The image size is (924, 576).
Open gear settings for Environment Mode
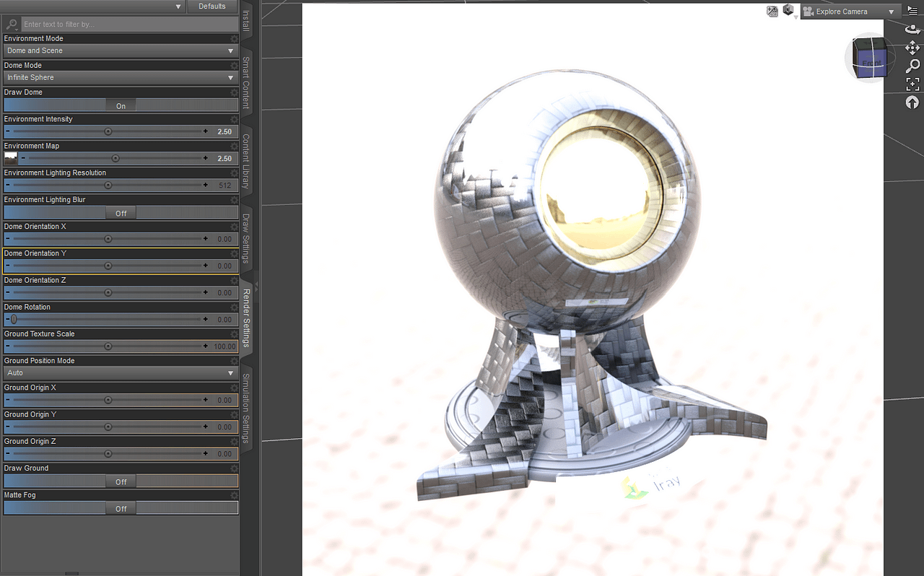pos(234,39)
